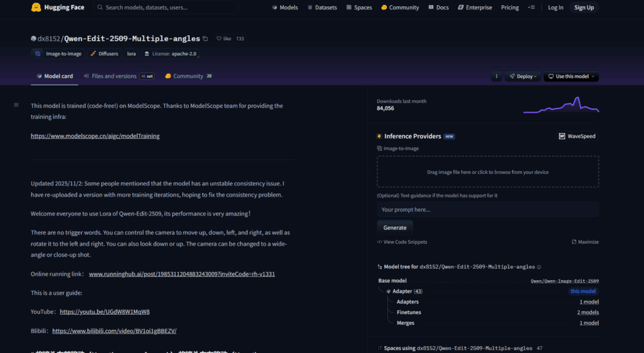Click the heart like button
Screen dimensions: 644x353
(x=224, y=38)
